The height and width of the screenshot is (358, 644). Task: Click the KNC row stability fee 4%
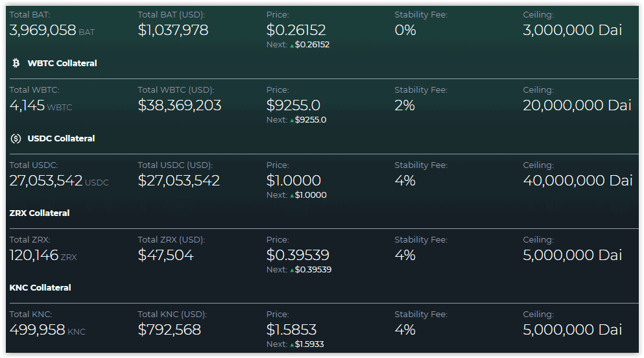point(405,330)
